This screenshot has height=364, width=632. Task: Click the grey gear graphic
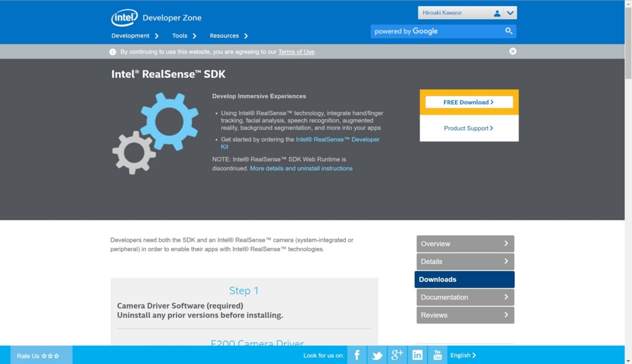point(134,153)
